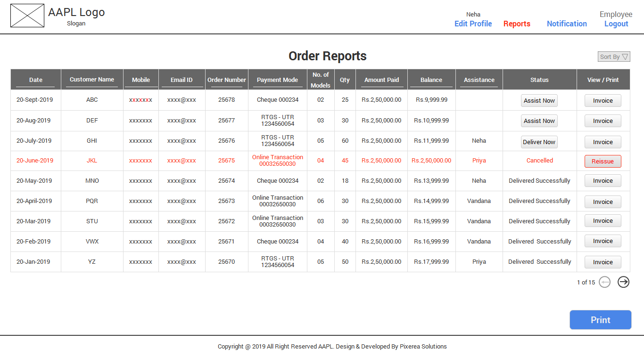Image resolution: width=644 pixels, height=357 pixels.
Task: Click Deliver Now for order 25676
Action: [x=539, y=142]
